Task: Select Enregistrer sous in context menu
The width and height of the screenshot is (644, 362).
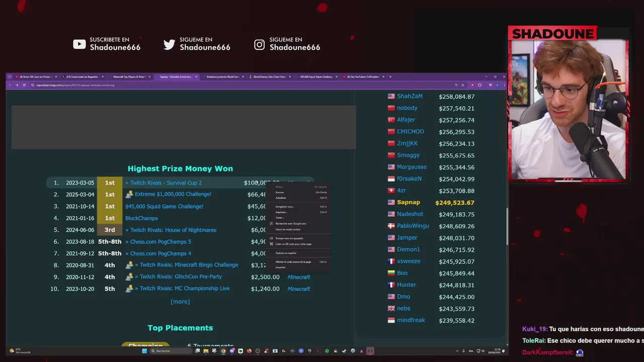Action: (x=299, y=207)
